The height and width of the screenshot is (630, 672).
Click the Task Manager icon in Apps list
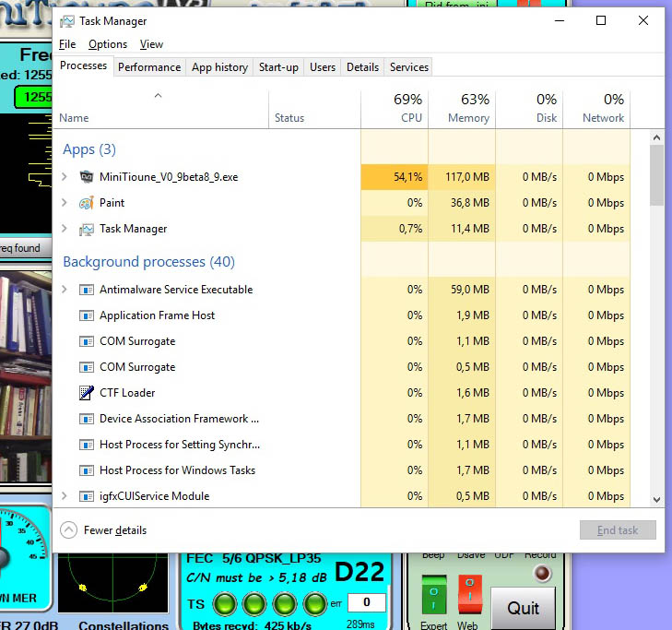[87, 229]
